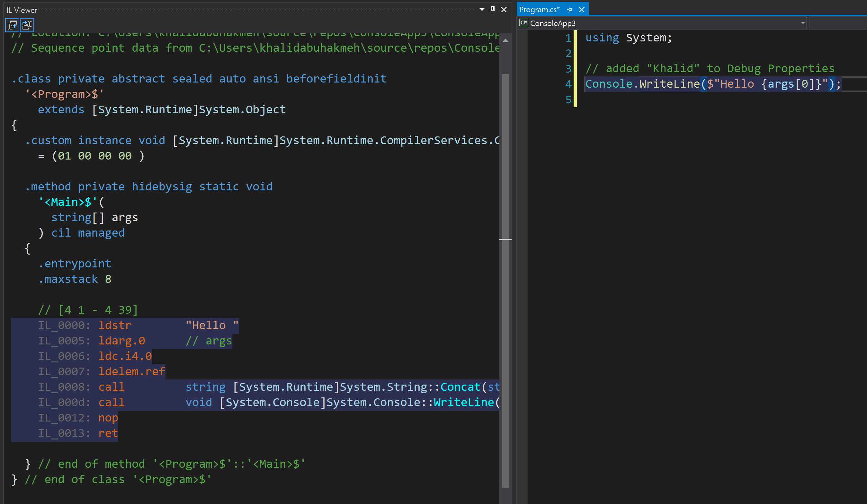Close the IL Viewer panel
The image size is (867, 504).
[503, 10]
